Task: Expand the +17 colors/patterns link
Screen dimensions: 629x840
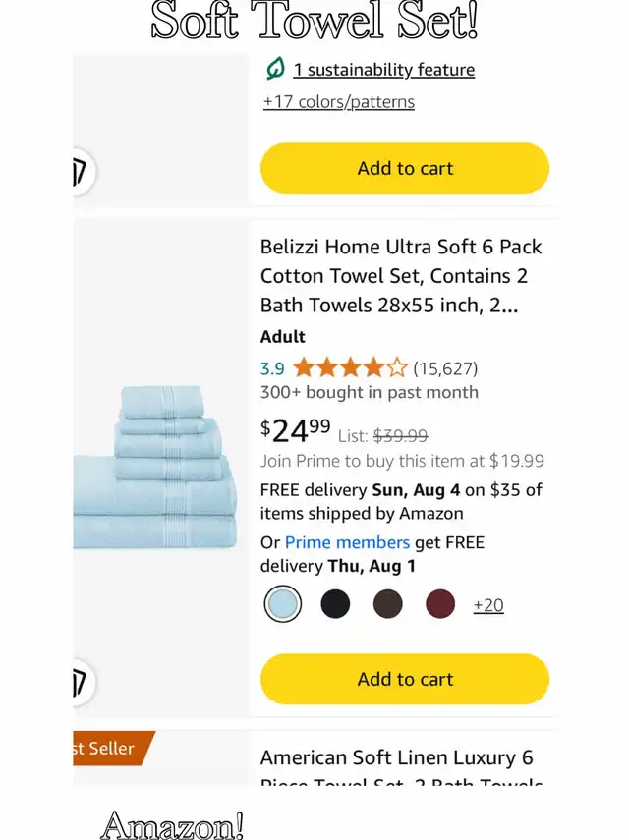Action: (339, 102)
